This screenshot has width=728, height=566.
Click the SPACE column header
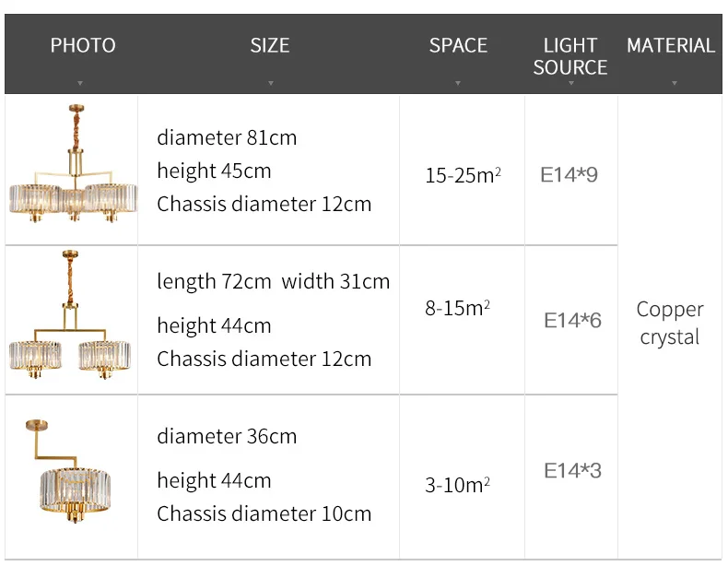[458, 45]
